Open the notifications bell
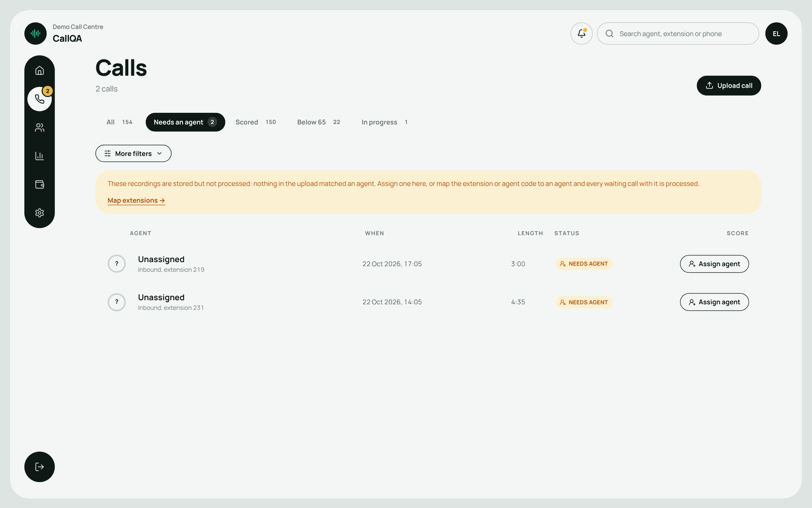This screenshot has width=812, height=508. [582, 34]
